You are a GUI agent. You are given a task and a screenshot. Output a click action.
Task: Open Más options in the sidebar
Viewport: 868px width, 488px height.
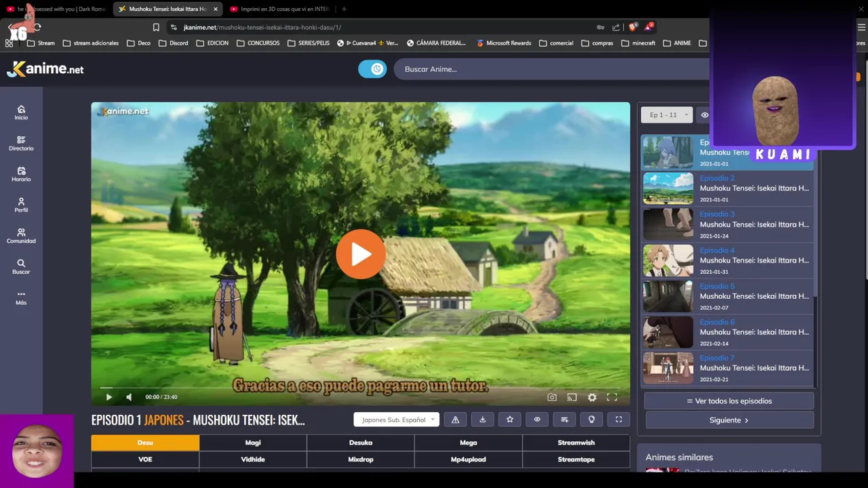coord(21,298)
